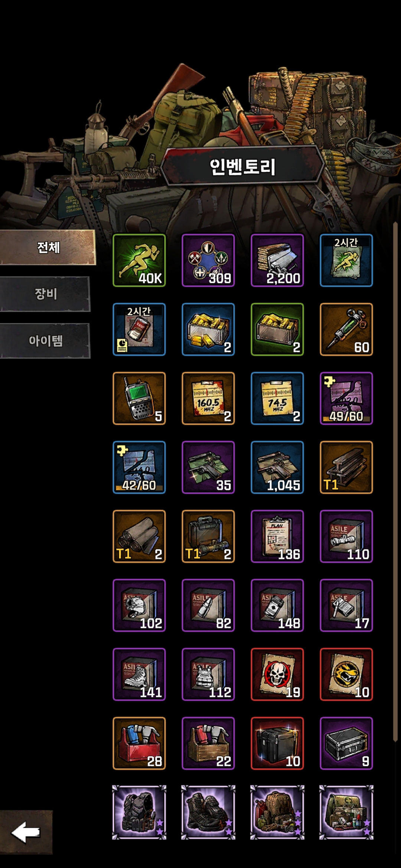
Task: Select the combat boots equipment thumbnail
Action: click(208, 812)
